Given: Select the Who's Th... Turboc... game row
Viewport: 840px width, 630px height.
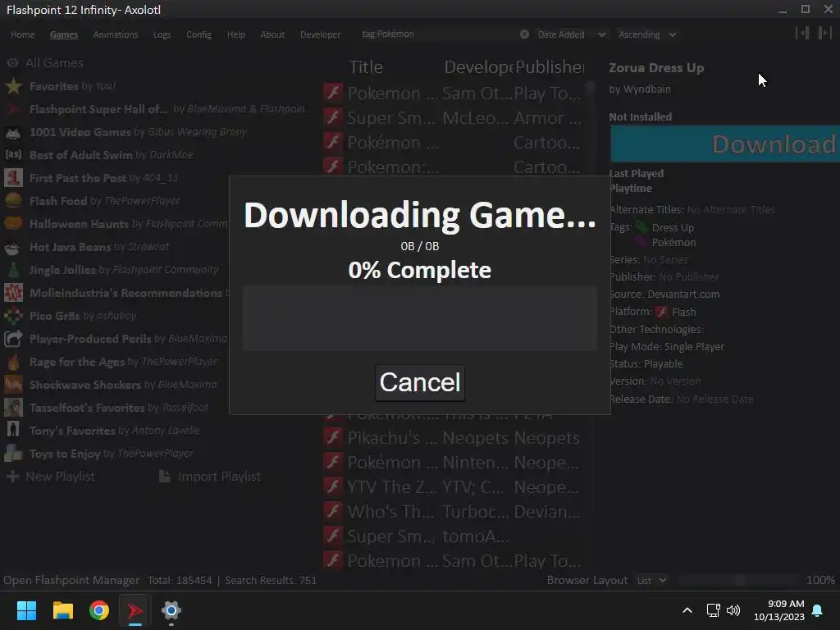Looking at the screenshot, I should [x=453, y=512].
